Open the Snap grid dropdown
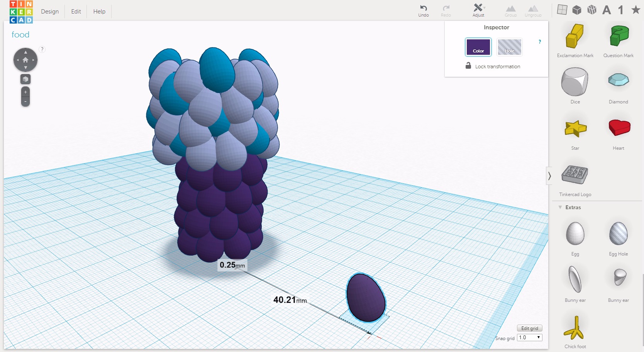Screen dimensions: 644x352 coord(530,338)
